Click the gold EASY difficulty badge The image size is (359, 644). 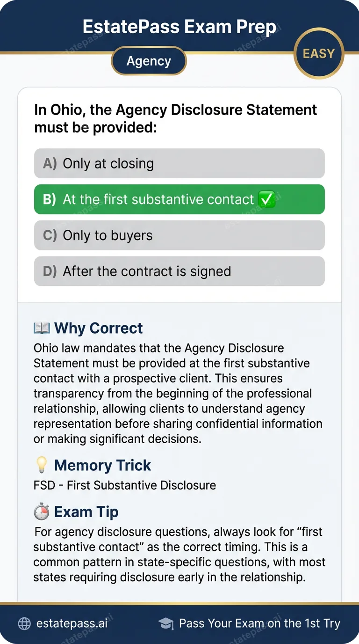click(319, 53)
